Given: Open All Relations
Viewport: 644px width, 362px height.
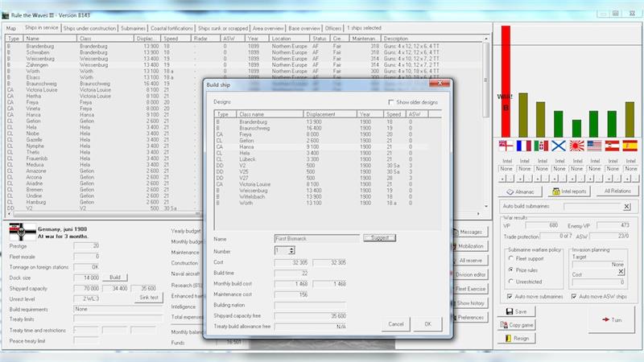Looking at the screenshot, I should click(x=617, y=191).
